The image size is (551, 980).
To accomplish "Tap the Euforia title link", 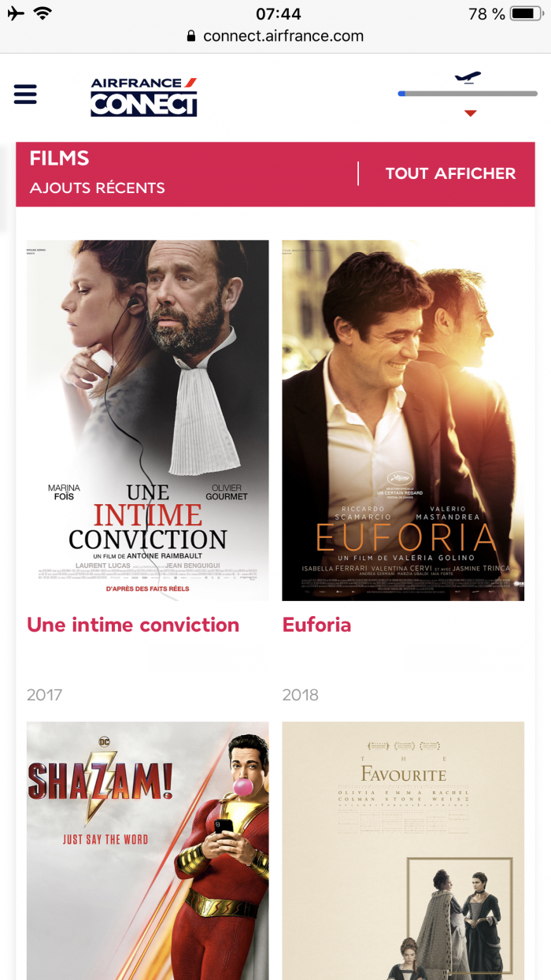I will pos(316,625).
